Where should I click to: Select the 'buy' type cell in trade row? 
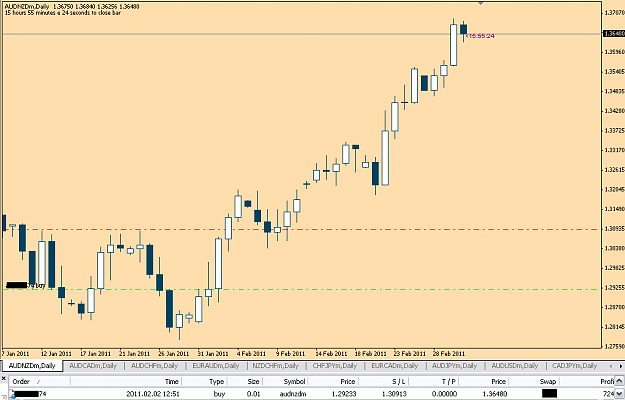(x=219, y=394)
